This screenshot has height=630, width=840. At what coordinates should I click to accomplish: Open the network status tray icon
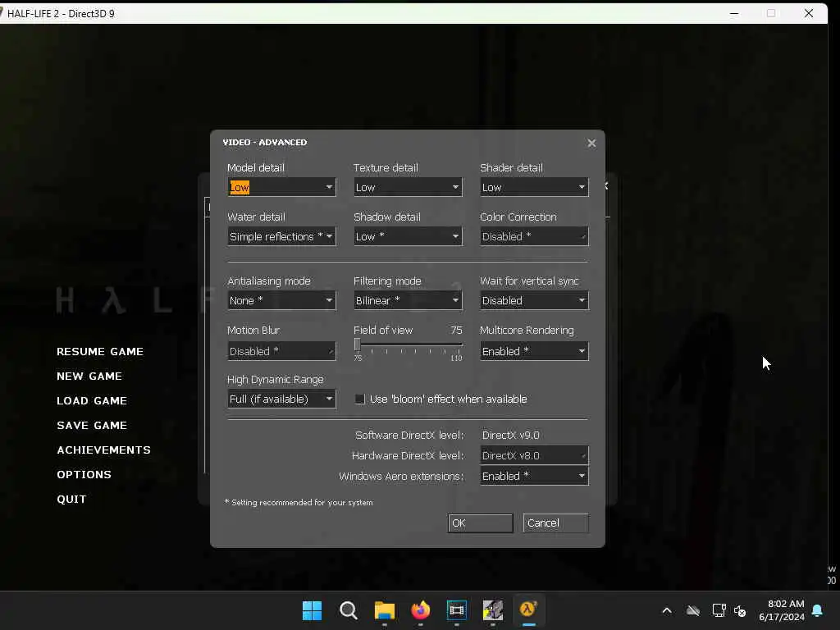click(719, 610)
